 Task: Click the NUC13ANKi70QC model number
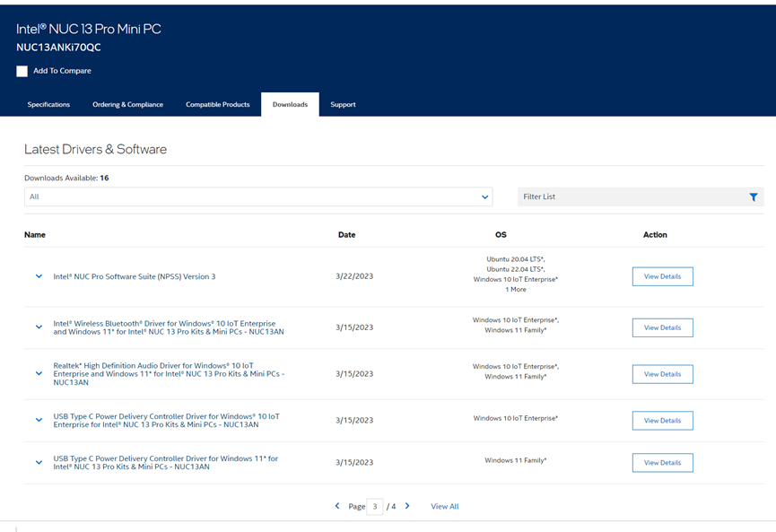(x=58, y=48)
